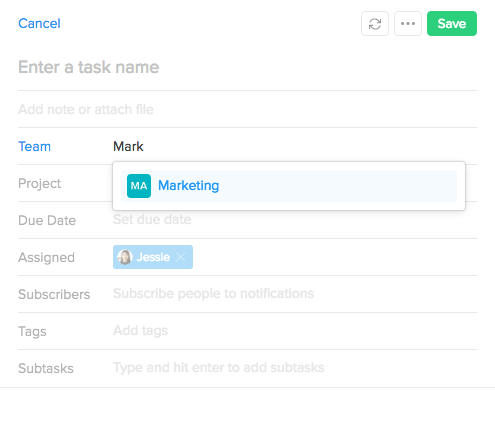The width and height of the screenshot is (495, 431).
Task: Open the three-dots more options menu
Action: point(408,24)
